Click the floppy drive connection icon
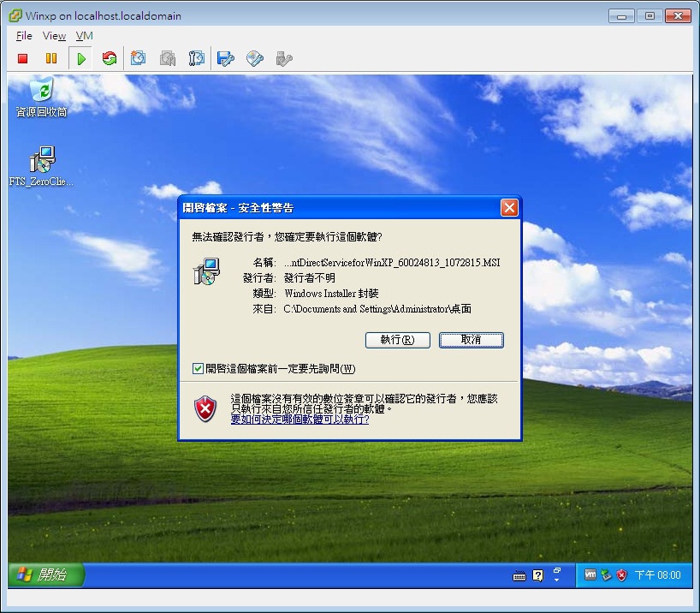Viewport: 700px width, 613px height. pyautogui.click(x=225, y=58)
